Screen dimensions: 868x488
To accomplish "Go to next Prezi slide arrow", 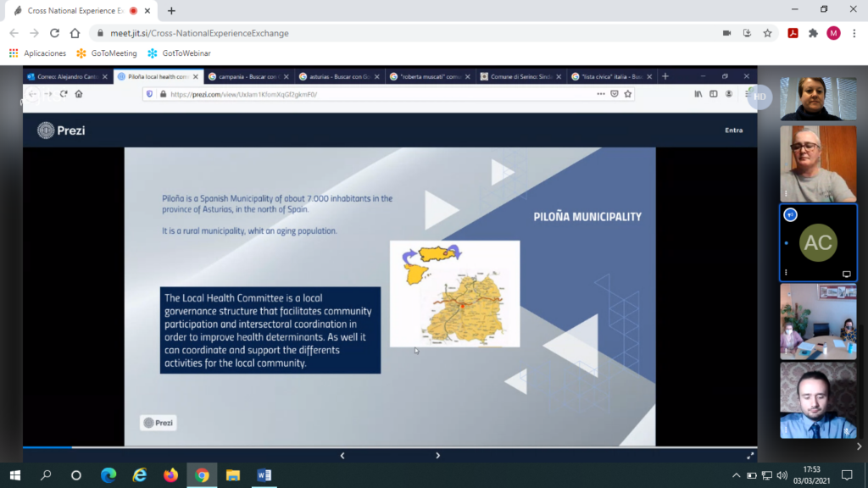I will point(437,456).
